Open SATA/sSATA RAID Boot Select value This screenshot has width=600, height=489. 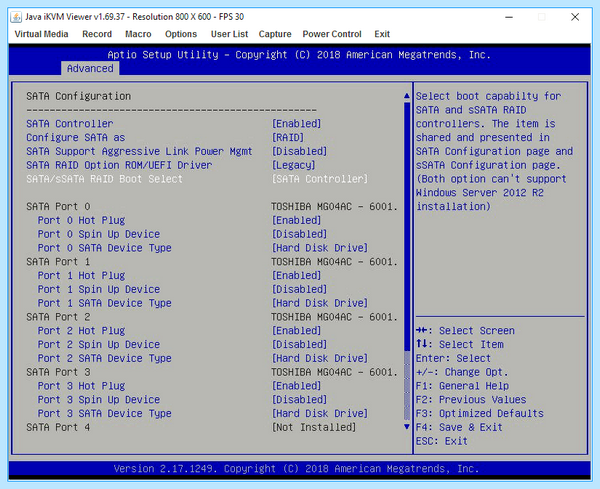click(x=320, y=179)
